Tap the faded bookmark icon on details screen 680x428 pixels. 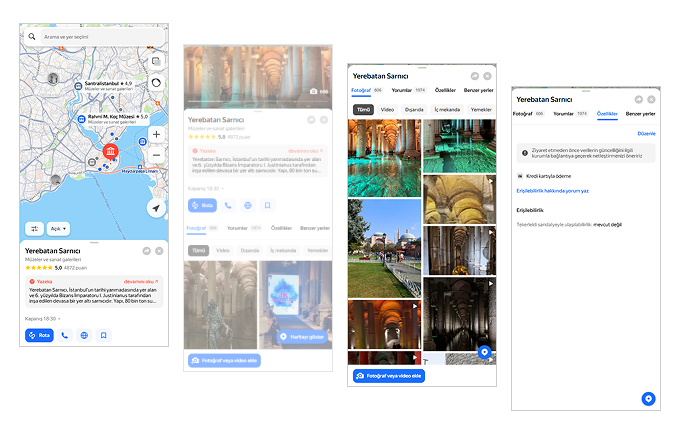267,206
